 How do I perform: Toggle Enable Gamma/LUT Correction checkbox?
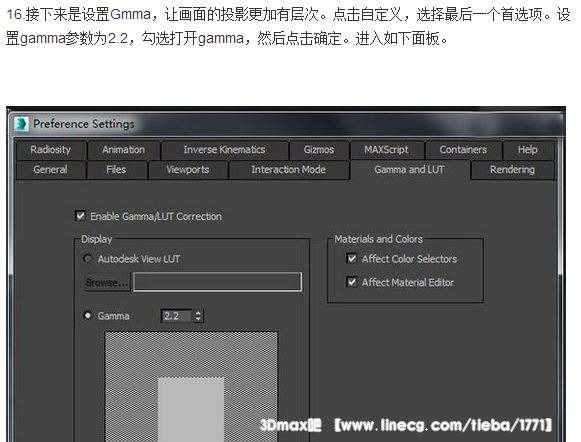tap(80, 216)
